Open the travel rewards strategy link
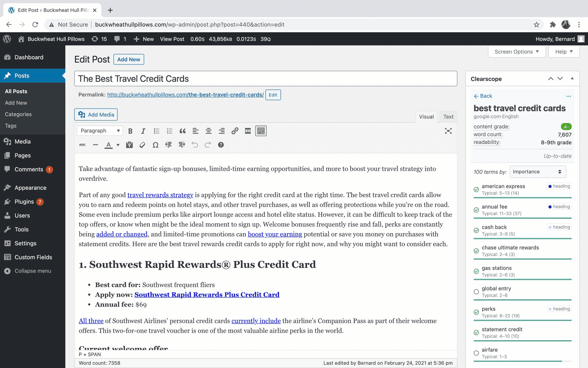The width and height of the screenshot is (588, 368). (160, 195)
